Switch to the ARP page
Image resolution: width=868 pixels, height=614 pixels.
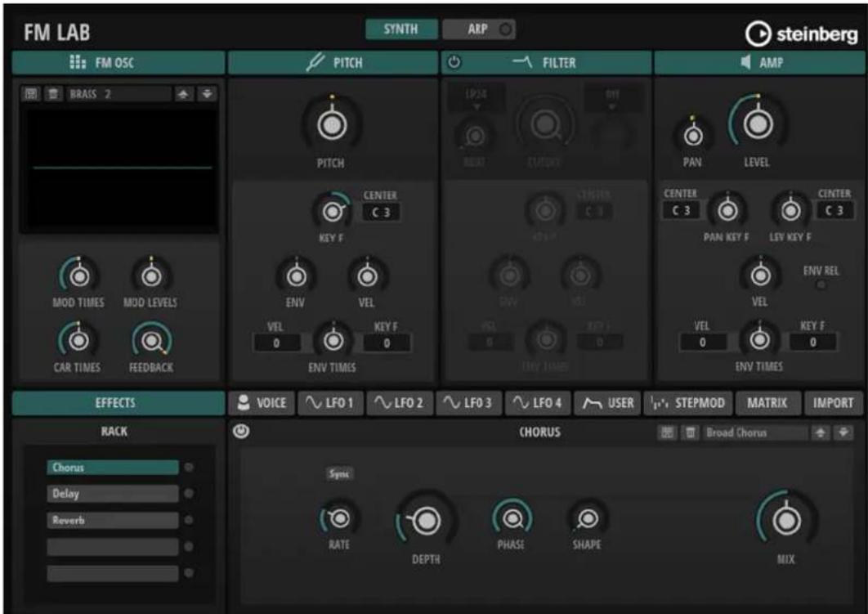coord(478,29)
